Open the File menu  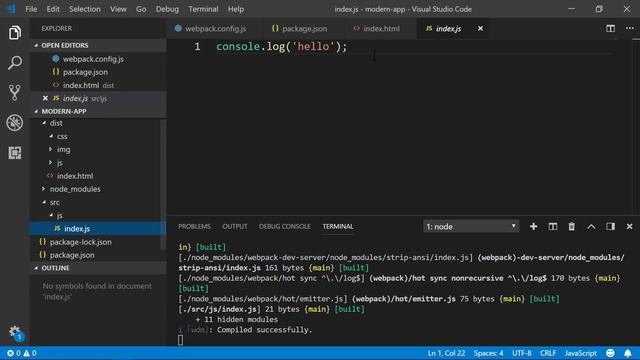point(31,9)
